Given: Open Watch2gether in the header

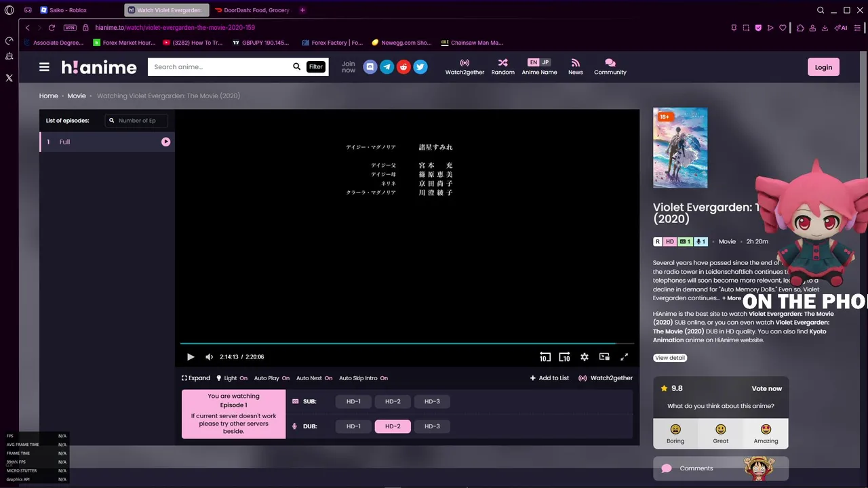Looking at the screenshot, I should coord(465,67).
